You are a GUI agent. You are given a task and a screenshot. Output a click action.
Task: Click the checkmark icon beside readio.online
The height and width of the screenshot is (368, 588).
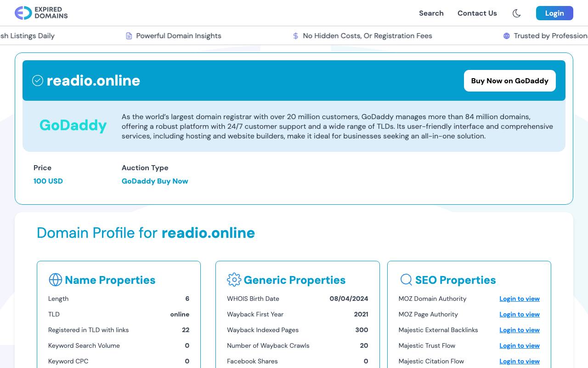[x=38, y=80]
